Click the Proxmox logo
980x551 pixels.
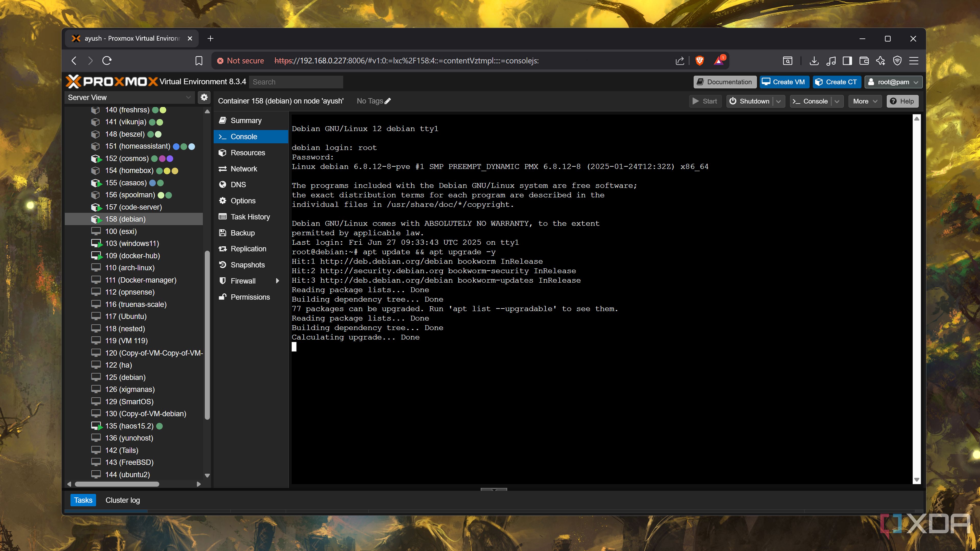pos(112,81)
